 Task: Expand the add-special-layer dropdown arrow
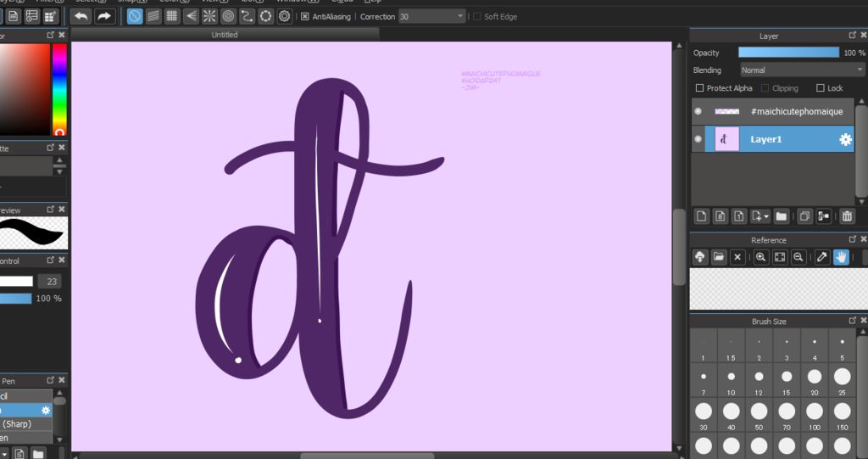(766, 216)
